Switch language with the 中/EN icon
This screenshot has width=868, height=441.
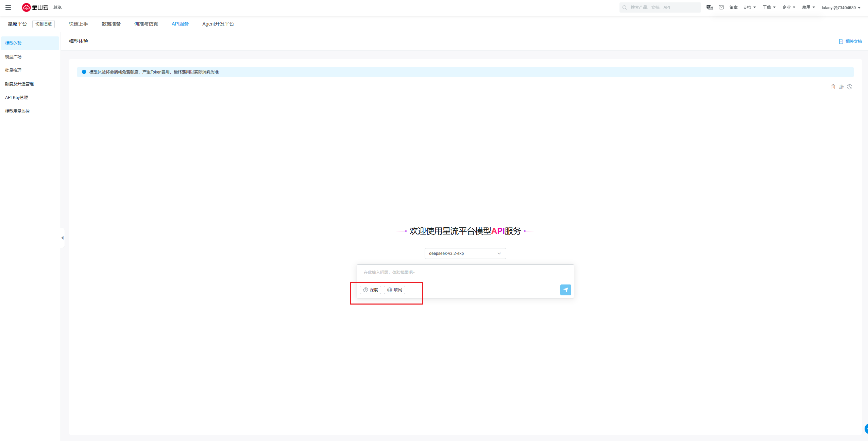710,7
